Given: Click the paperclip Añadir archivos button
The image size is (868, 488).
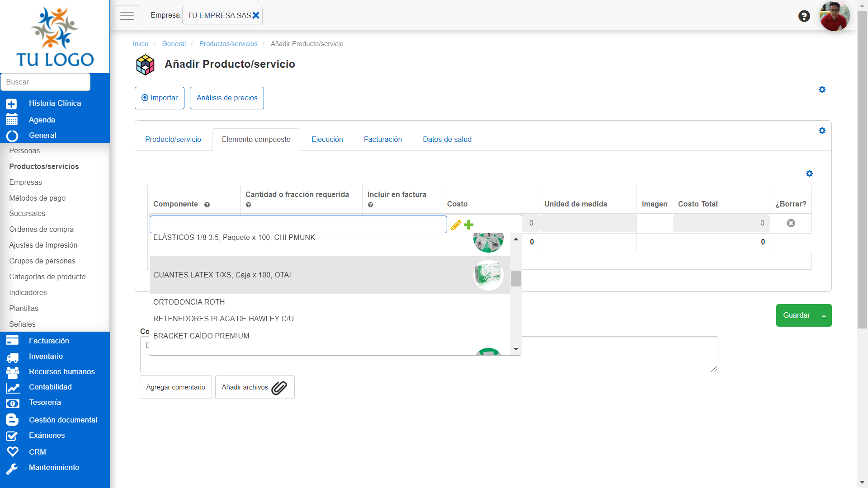Looking at the screenshot, I should click(x=255, y=387).
